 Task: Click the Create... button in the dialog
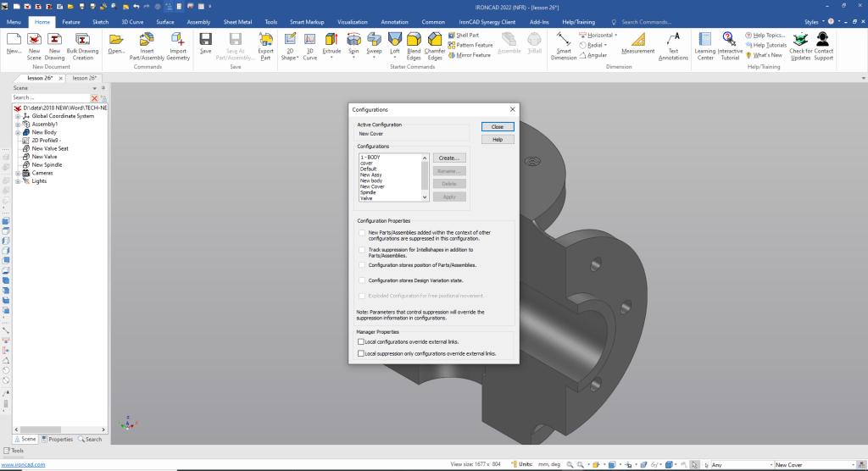[x=449, y=158]
